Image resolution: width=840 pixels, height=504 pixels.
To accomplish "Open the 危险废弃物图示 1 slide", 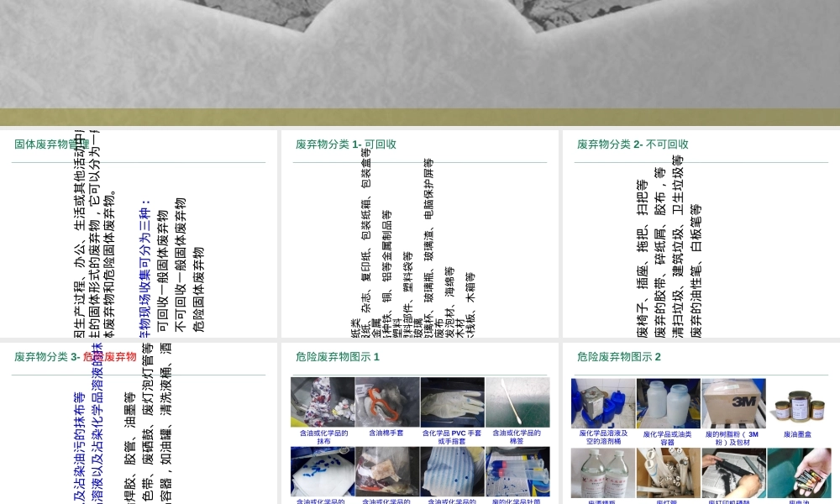I will tap(419, 423).
